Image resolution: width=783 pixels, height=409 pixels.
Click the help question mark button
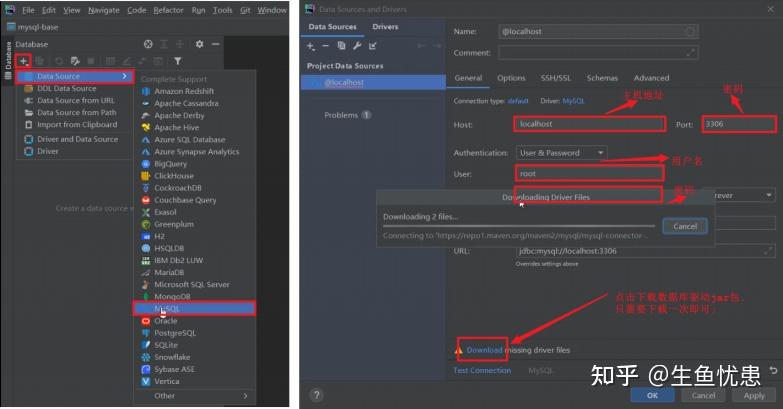coord(316,395)
